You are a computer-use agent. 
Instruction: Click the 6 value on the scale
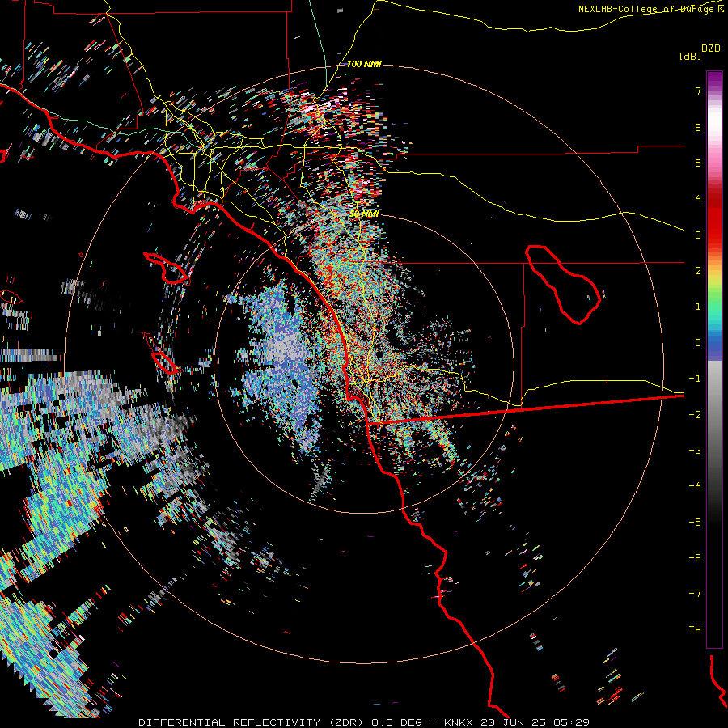(x=698, y=127)
